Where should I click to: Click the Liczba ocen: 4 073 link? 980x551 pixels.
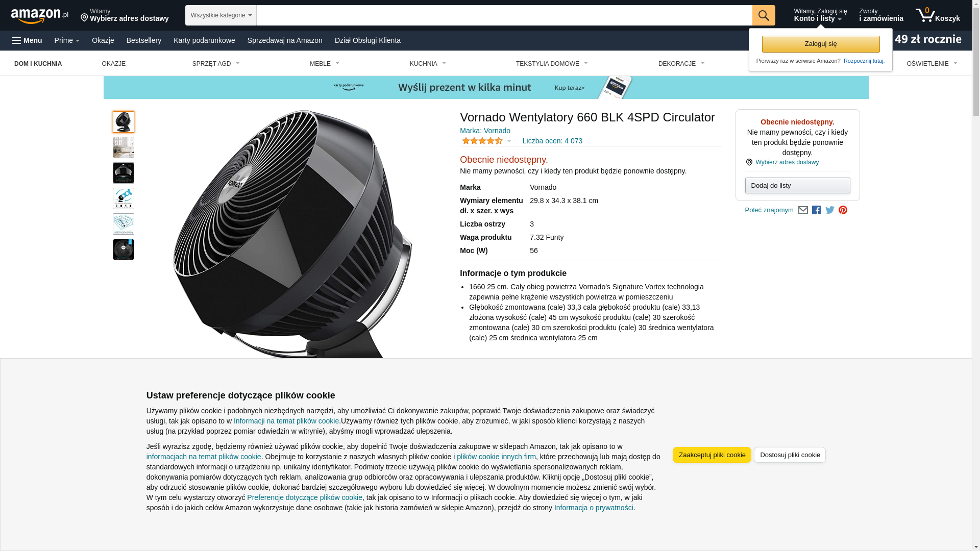coord(552,141)
